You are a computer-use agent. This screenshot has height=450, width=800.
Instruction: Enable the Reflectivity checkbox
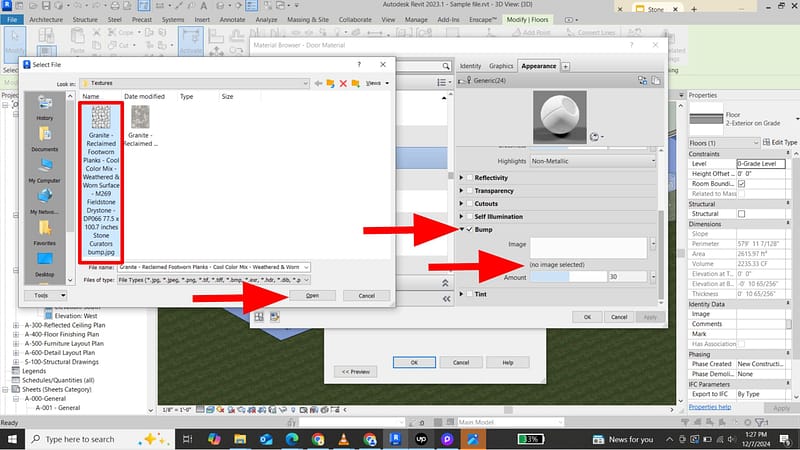pyautogui.click(x=469, y=178)
